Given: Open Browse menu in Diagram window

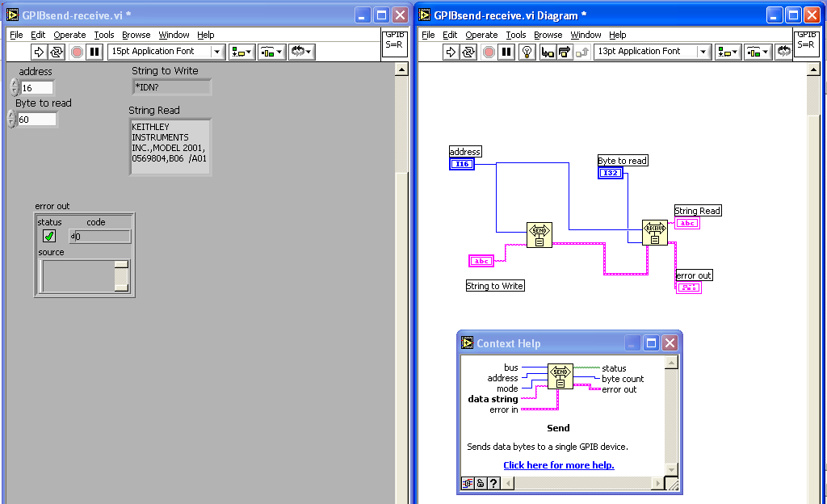Looking at the screenshot, I should pyautogui.click(x=548, y=35).
